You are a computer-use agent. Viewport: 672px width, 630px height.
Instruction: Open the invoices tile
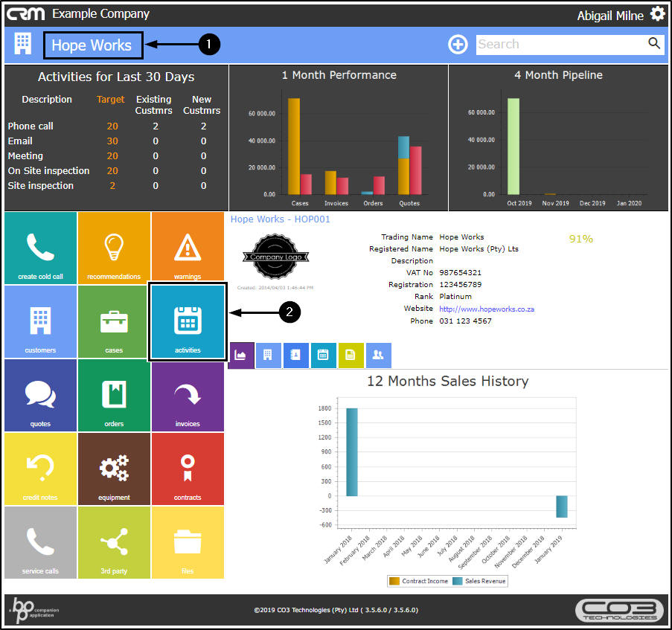[188, 395]
